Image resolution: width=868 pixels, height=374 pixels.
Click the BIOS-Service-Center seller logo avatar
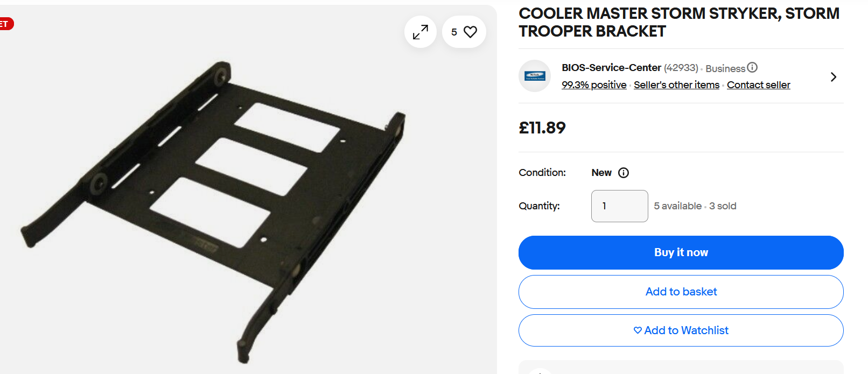tap(535, 76)
